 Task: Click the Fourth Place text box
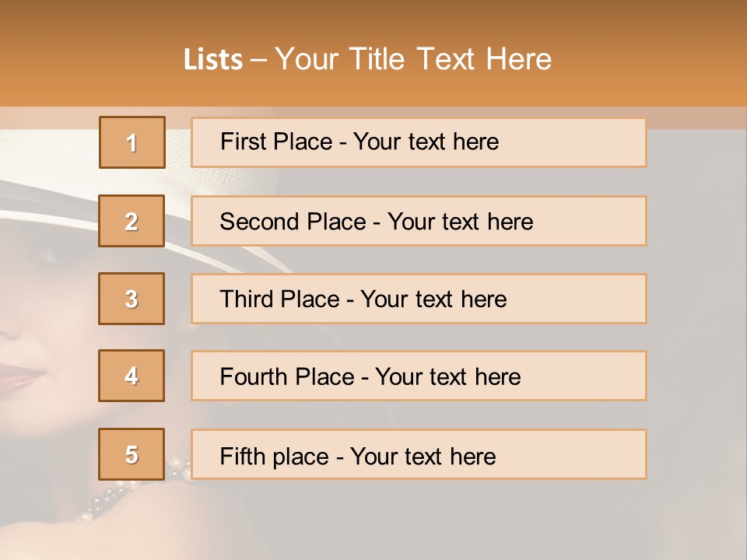pyautogui.click(x=419, y=376)
